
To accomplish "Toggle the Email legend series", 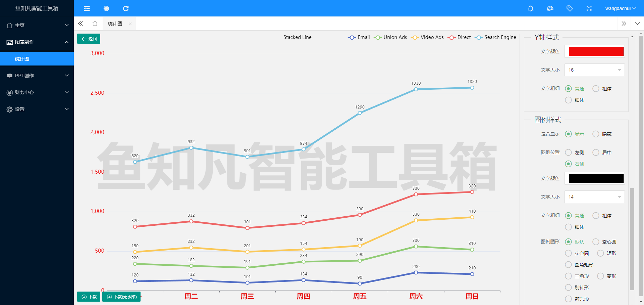I will (359, 37).
